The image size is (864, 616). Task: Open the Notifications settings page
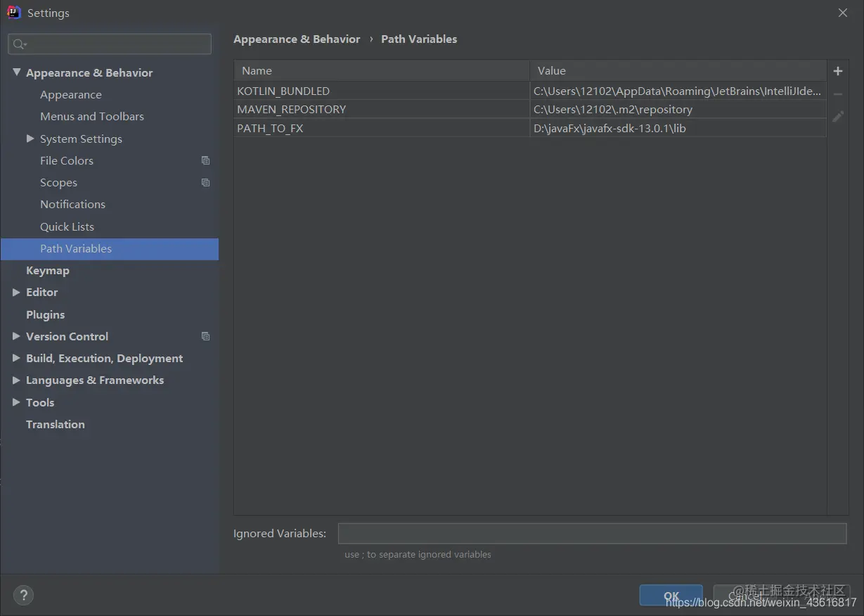click(x=72, y=204)
